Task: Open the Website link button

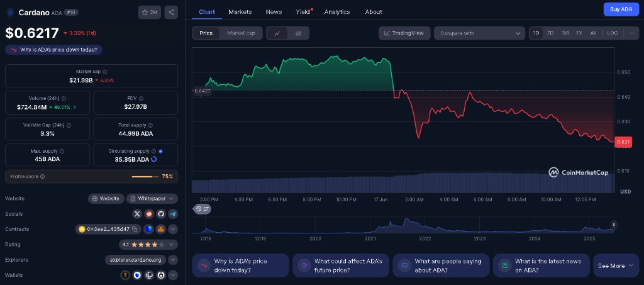Action: pyautogui.click(x=106, y=199)
